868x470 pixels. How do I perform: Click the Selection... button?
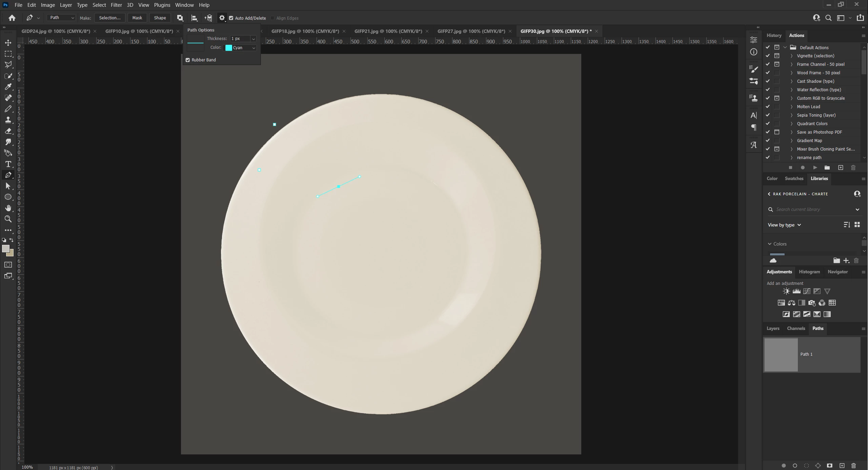[109, 18]
